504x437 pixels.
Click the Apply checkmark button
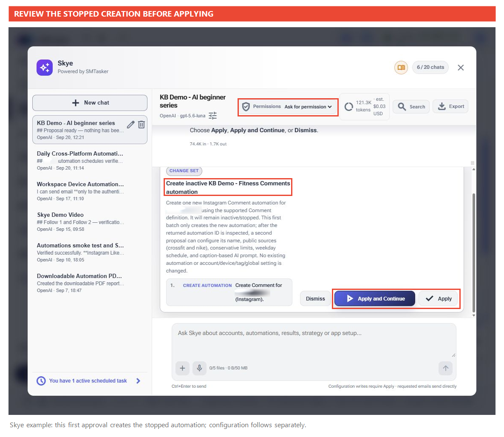pyautogui.click(x=439, y=299)
